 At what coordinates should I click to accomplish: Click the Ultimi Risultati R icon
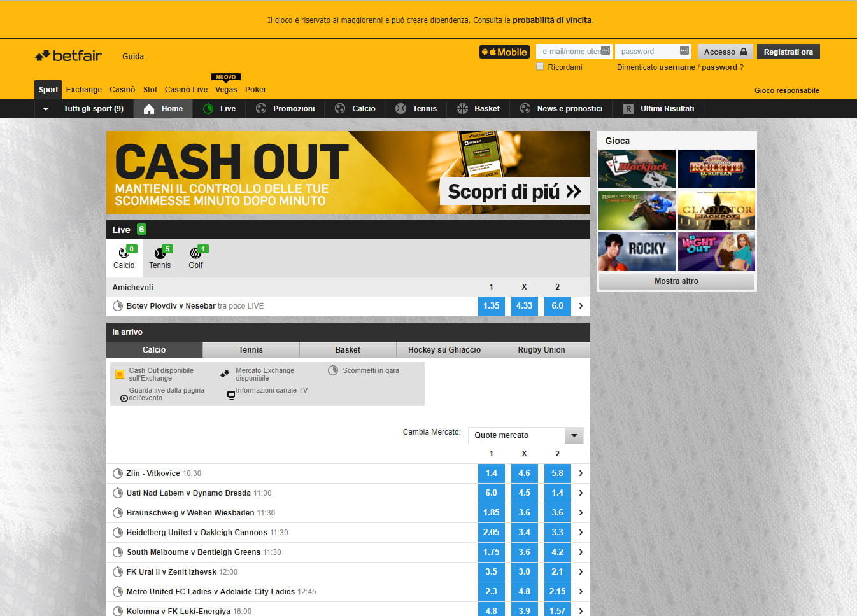pos(628,109)
